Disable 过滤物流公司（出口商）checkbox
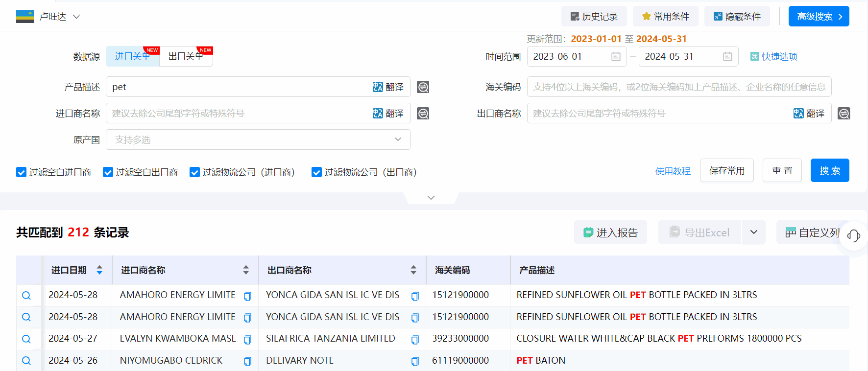868x371 pixels. click(316, 172)
